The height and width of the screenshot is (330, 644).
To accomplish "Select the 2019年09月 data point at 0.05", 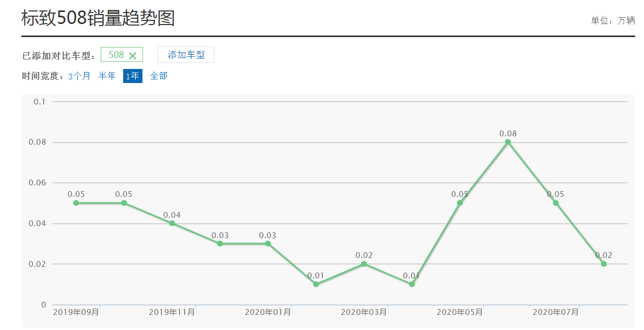I will 76,203.
